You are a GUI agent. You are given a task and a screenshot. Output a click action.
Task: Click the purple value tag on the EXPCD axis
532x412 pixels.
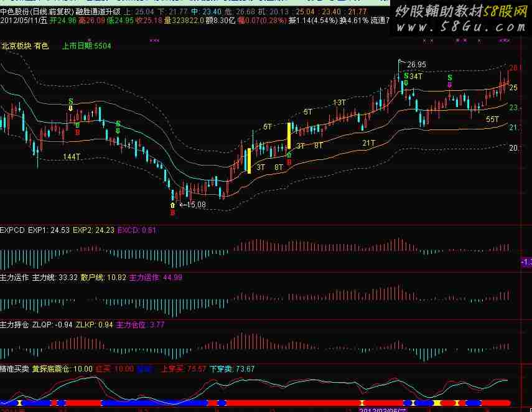[526, 262]
